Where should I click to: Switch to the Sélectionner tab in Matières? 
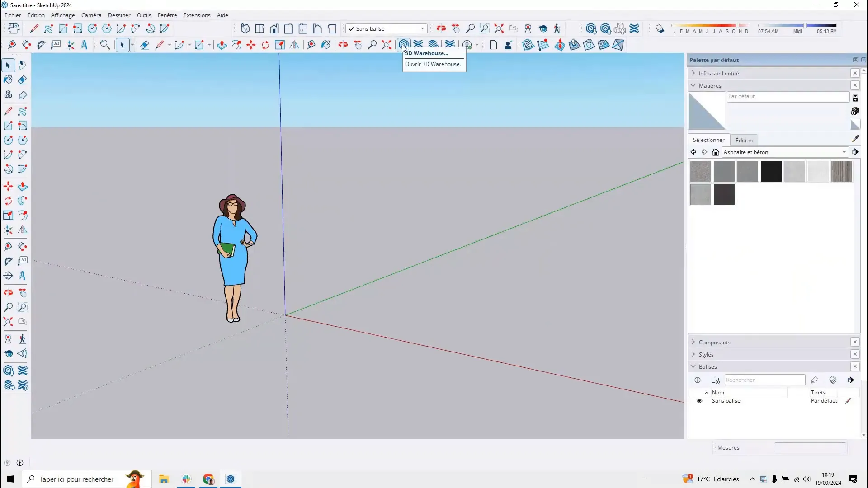[x=708, y=140]
